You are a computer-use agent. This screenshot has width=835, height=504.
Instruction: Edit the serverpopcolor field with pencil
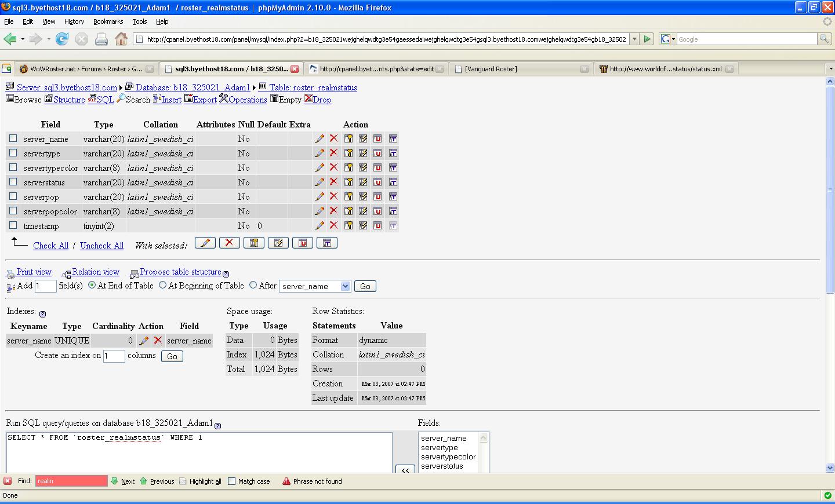(320, 211)
